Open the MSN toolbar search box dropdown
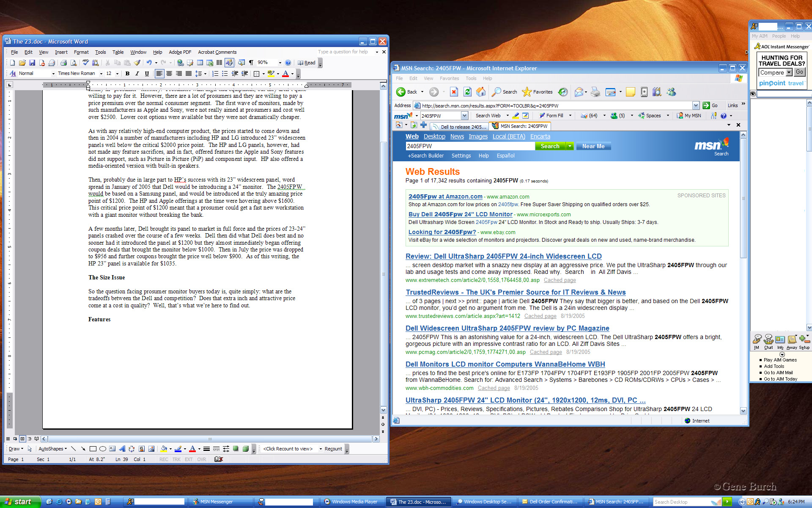This screenshot has width=812, height=508. coord(464,116)
